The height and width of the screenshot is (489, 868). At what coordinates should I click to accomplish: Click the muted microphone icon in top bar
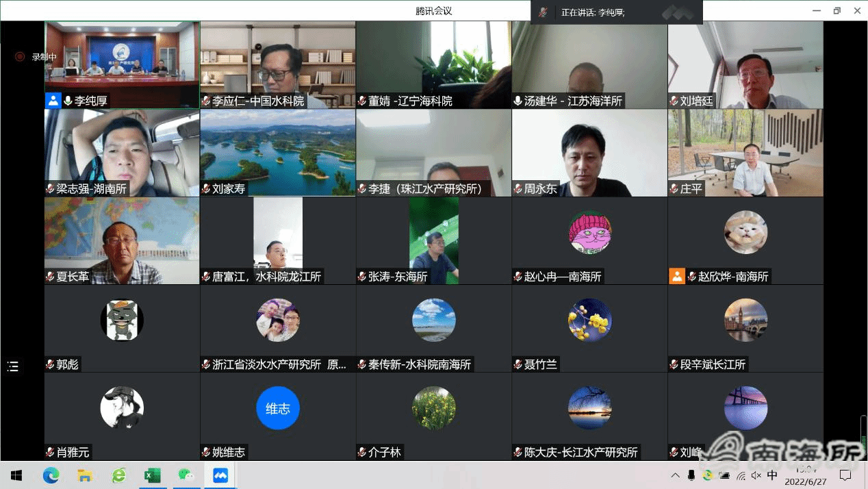[x=543, y=12]
